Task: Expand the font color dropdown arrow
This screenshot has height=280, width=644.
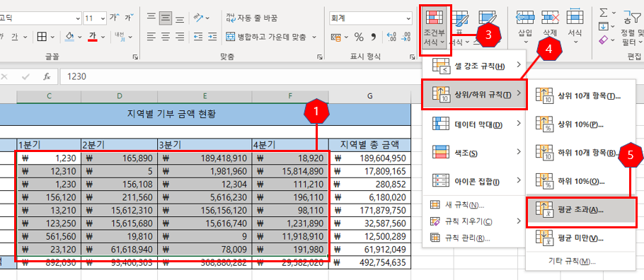Action: pos(103,37)
